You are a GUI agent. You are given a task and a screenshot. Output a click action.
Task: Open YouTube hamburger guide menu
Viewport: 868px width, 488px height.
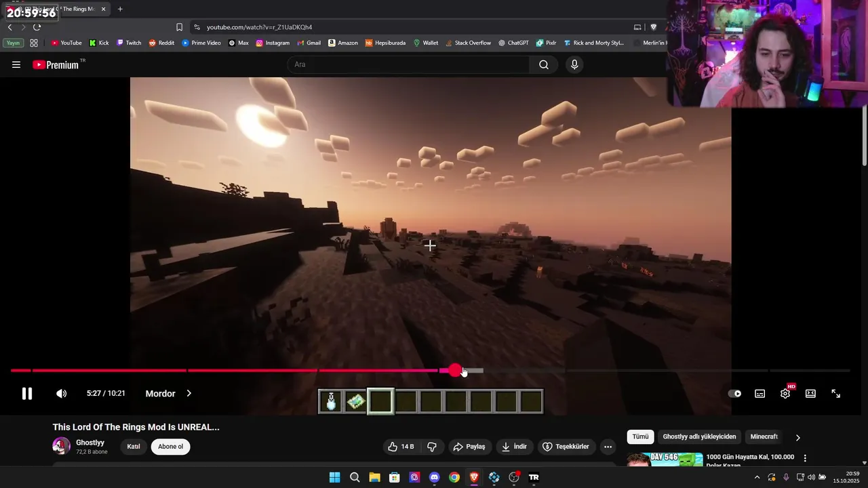tap(16, 64)
